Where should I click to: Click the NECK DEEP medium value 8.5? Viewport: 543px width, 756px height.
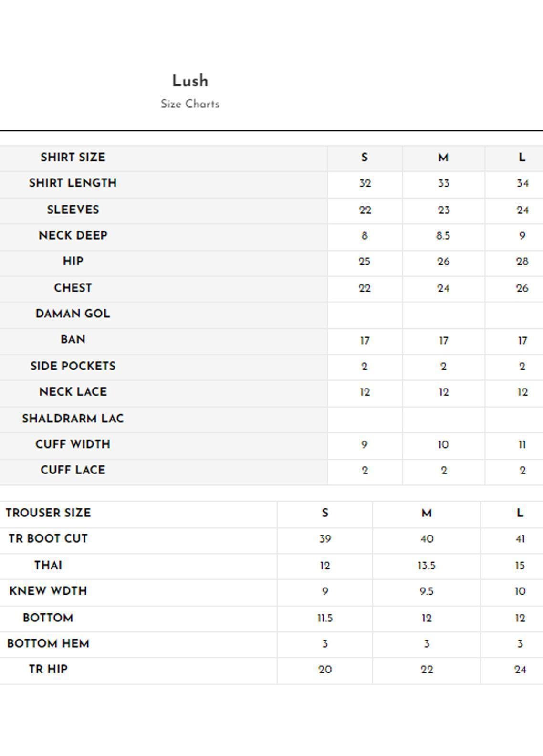pyautogui.click(x=443, y=236)
